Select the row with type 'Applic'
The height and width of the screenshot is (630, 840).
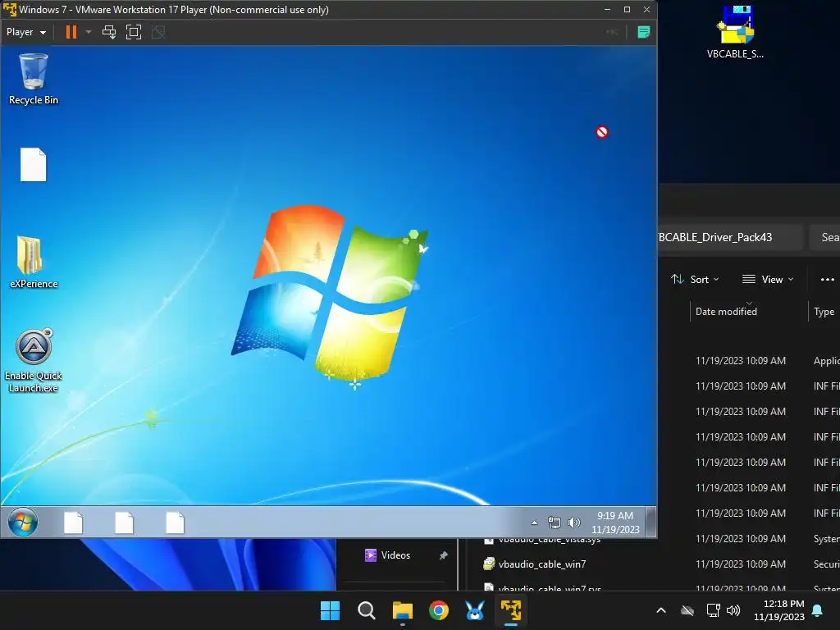(750, 361)
